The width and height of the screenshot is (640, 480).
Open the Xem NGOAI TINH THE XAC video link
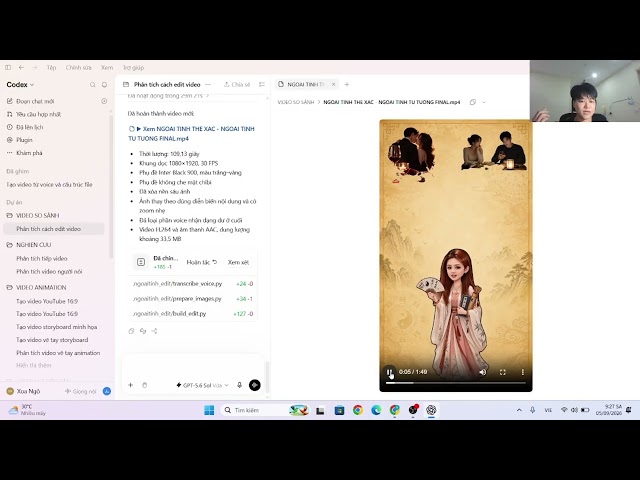pos(191,133)
